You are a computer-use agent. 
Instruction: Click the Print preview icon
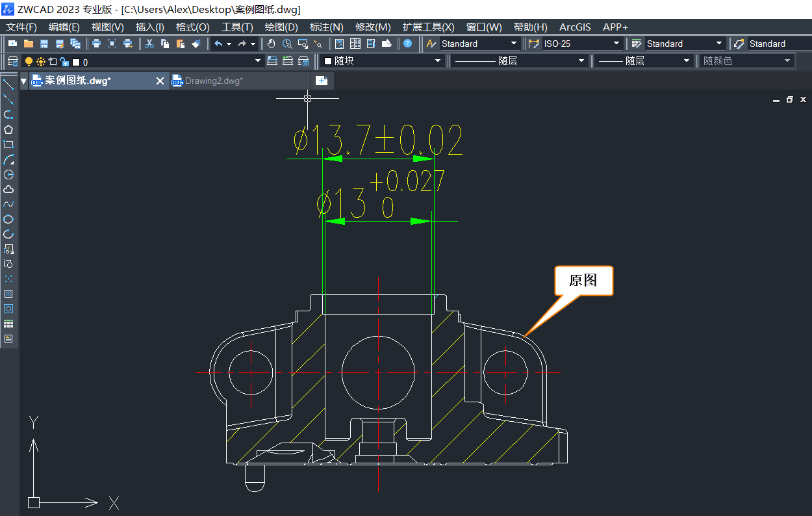112,44
